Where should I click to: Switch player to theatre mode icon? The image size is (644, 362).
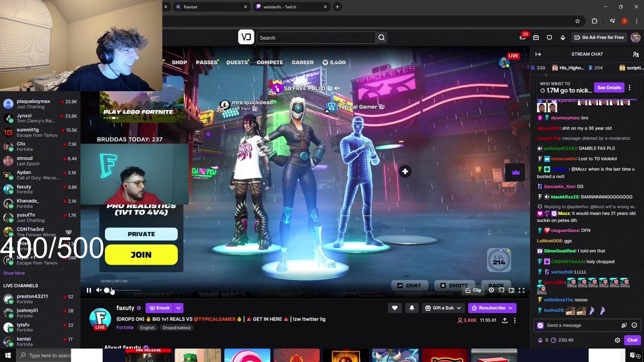click(512, 290)
